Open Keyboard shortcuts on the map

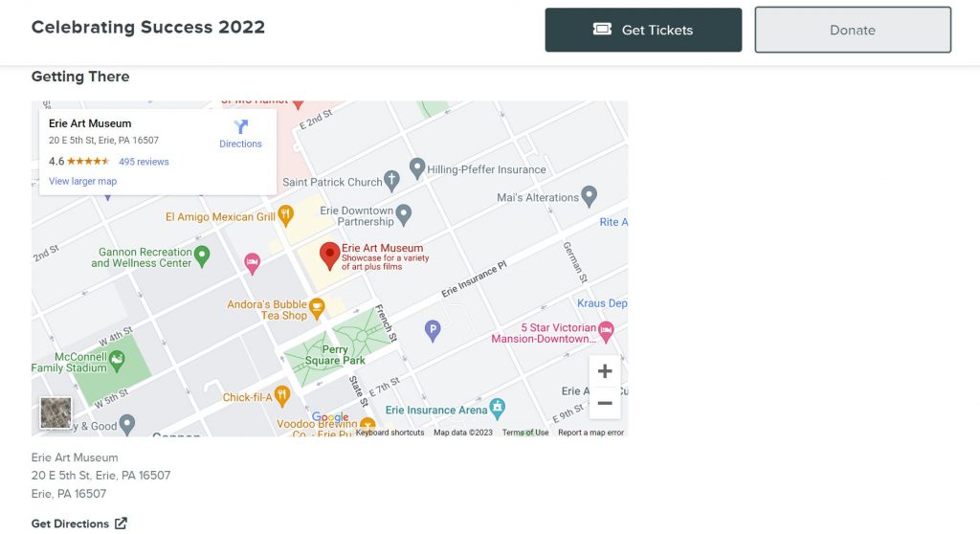click(x=390, y=433)
